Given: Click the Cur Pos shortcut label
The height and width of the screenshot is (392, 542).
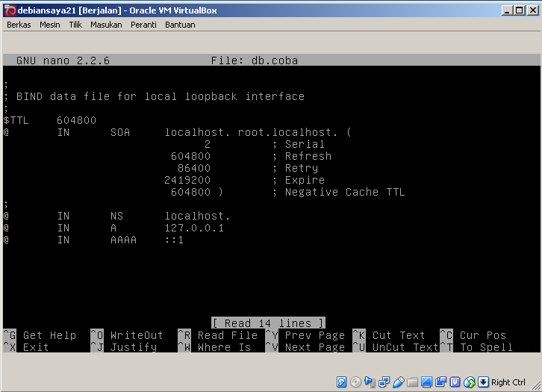Looking at the screenshot, I should pyautogui.click(x=483, y=335).
